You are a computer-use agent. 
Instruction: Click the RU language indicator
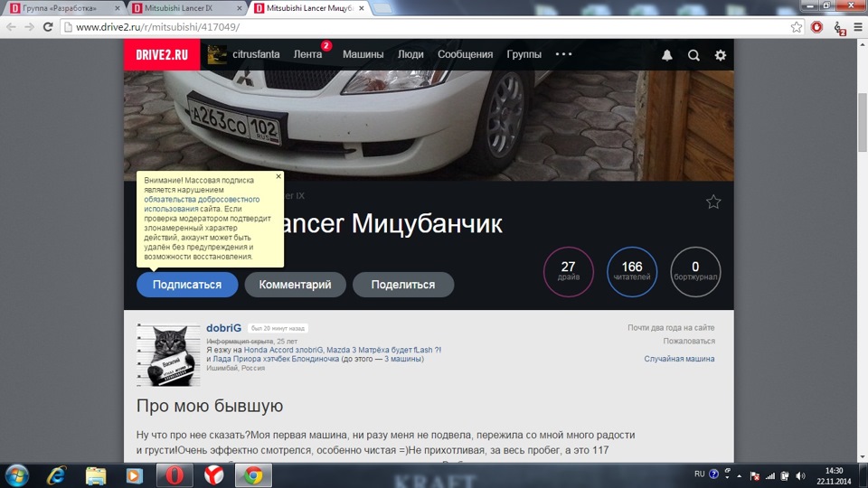pyautogui.click(x=700, y=474)
